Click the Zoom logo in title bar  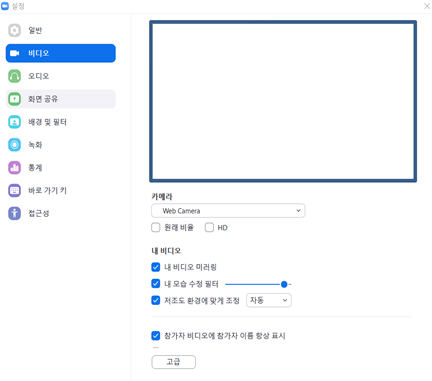click(5, 6)
